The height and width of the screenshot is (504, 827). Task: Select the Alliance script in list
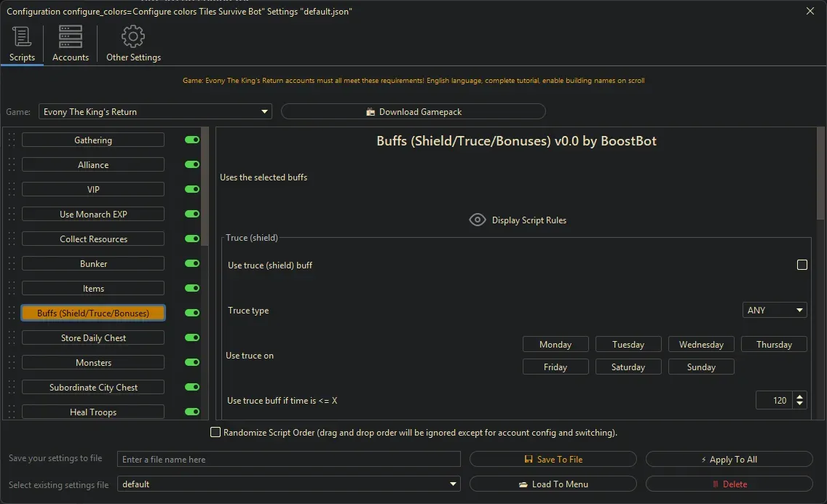coord(93,165)
